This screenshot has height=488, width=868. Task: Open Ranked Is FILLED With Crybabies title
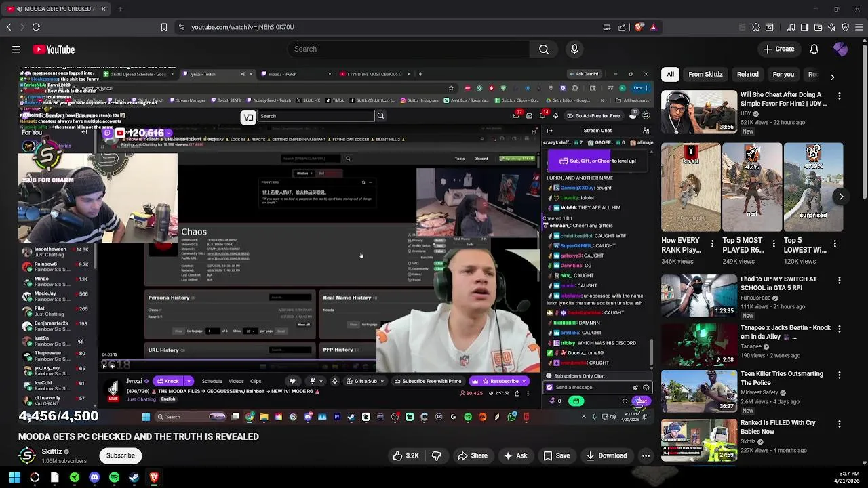(778, 427)
